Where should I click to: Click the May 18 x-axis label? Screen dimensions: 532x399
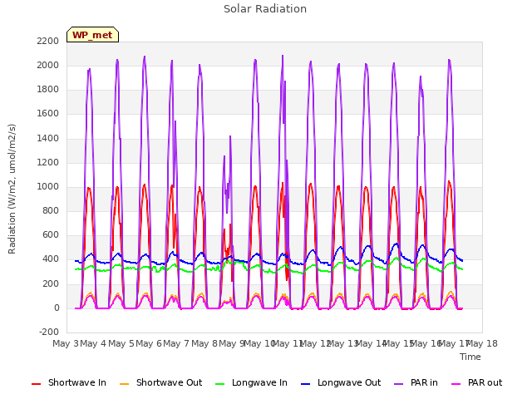point(482,343)
